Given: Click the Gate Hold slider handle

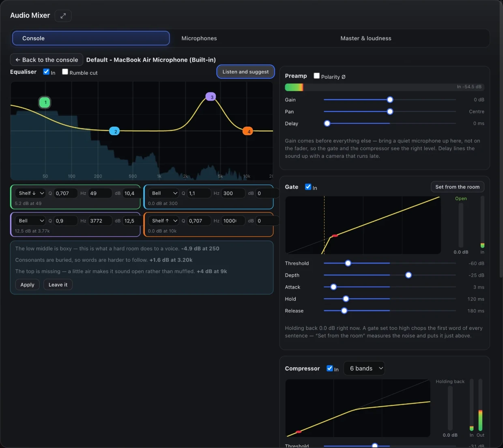Looking at the screenshot, I should pos(346,299).
